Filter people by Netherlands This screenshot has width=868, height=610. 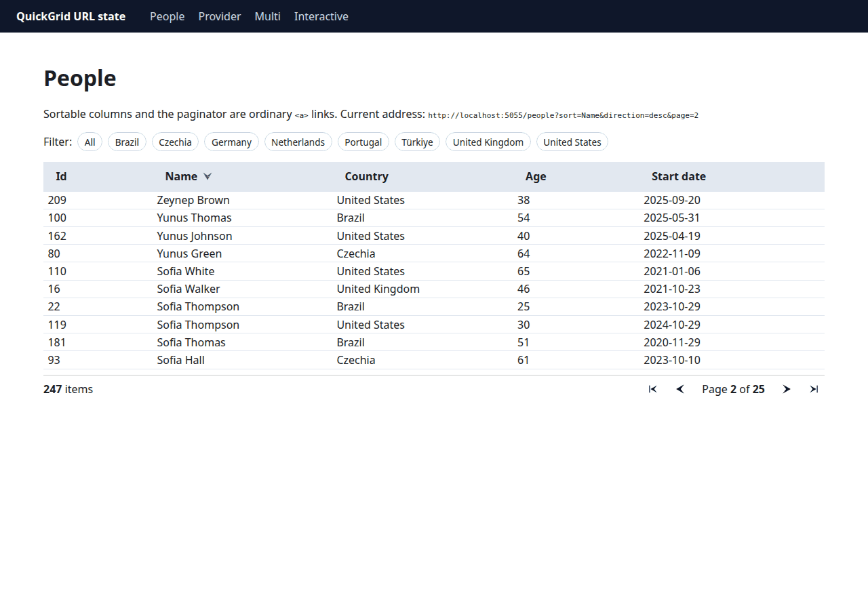pyautogui.click(x=298, y=142)
